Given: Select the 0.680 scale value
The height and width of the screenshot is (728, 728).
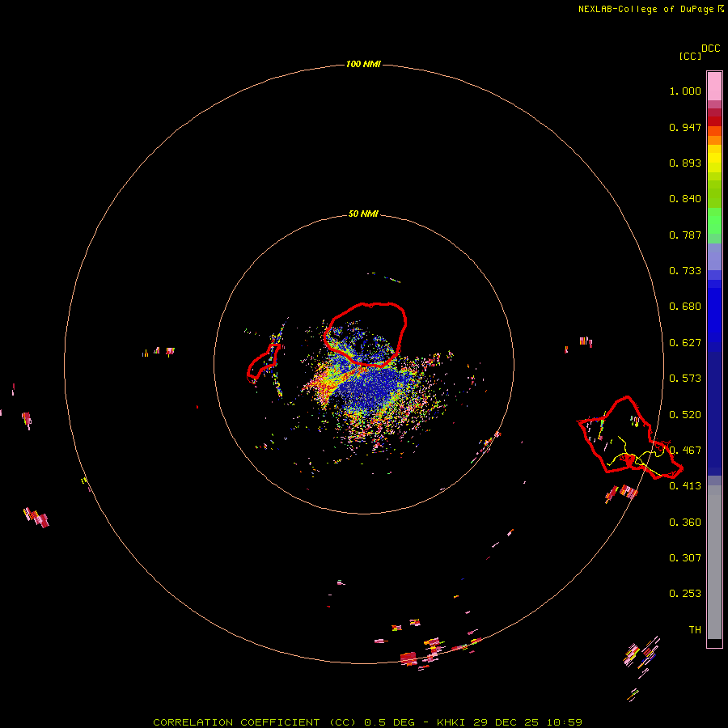Looking at the screenshot, I should coord(685,307).
